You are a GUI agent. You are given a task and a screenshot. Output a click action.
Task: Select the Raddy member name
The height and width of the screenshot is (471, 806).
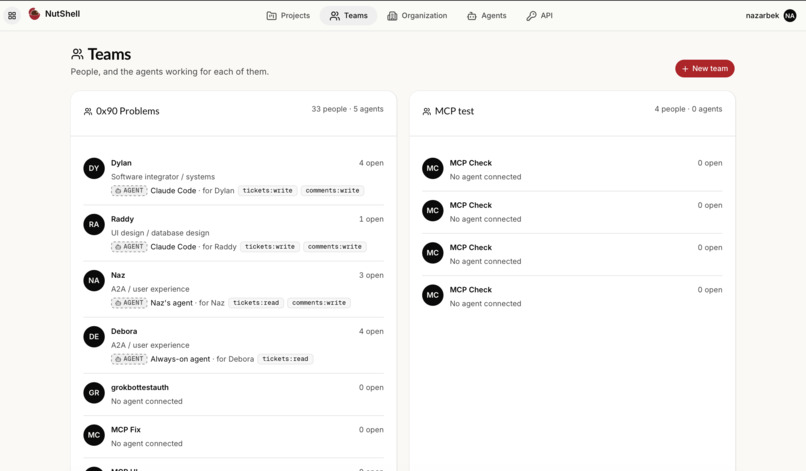[x=122, y=219]
